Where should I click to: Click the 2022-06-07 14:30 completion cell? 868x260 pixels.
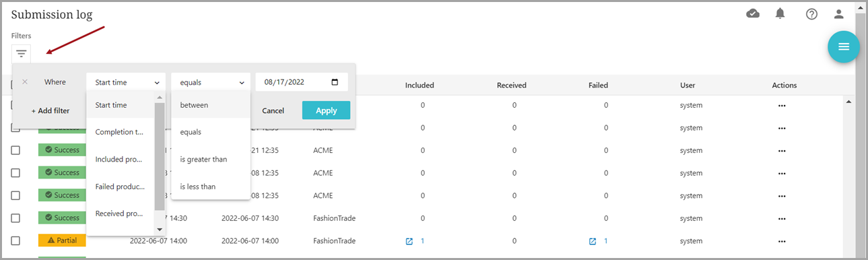250,218
